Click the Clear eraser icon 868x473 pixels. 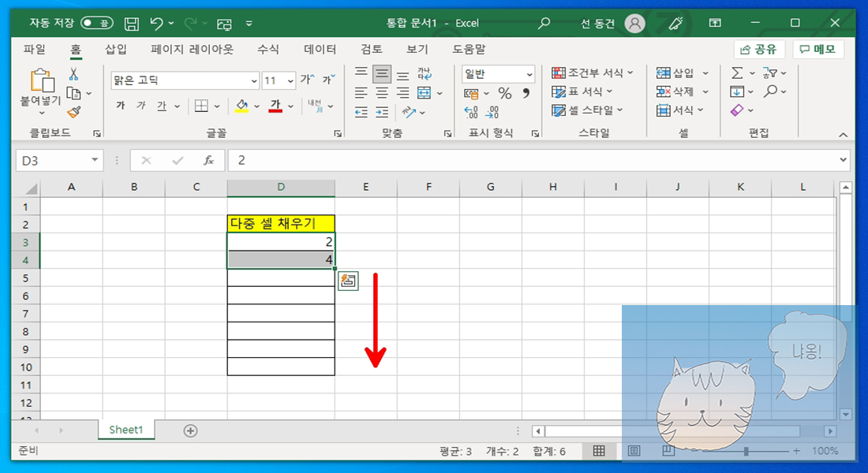737,110
